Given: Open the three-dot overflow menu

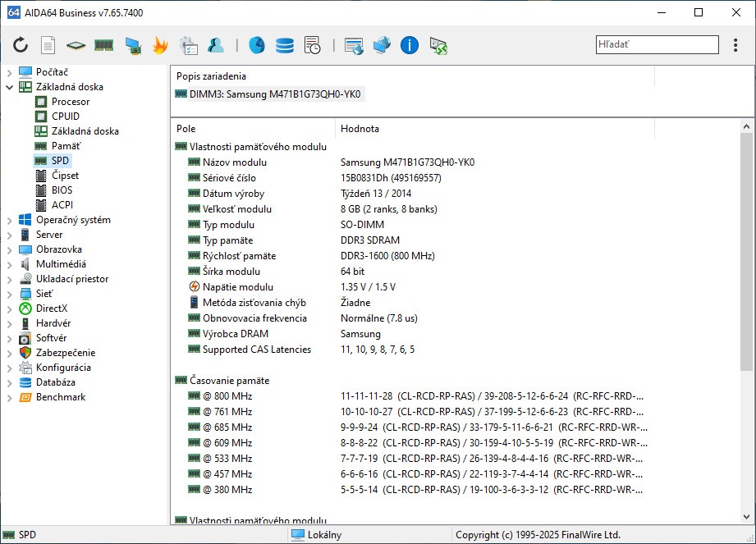Looking at the screenshot, I should (x=735, y=45).
